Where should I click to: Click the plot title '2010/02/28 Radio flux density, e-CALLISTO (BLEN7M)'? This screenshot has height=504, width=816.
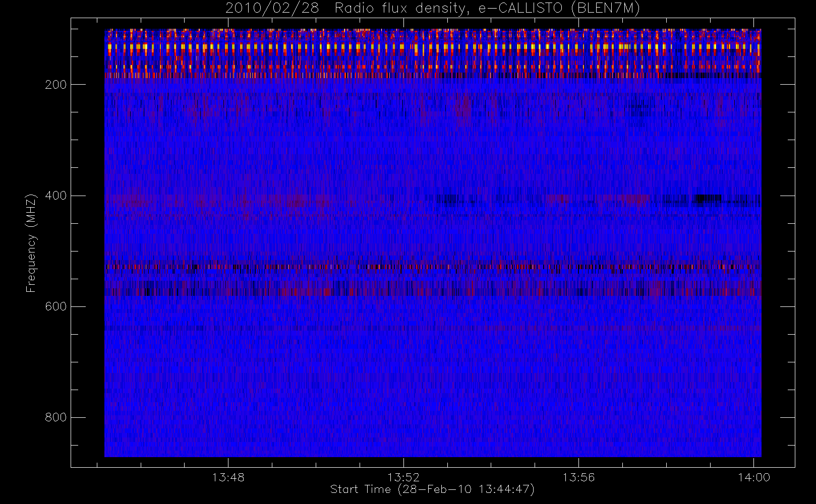[433, 9]
